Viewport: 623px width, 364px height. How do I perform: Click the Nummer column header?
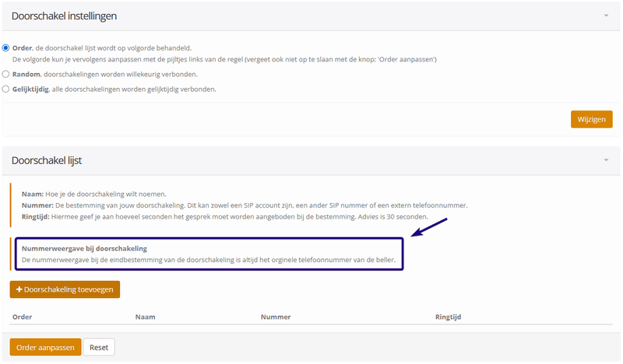[276, 317]
